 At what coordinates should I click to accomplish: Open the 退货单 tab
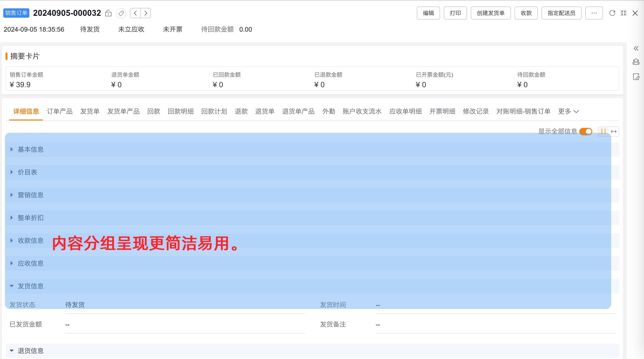pyautogui.click(x=265, y=111)
